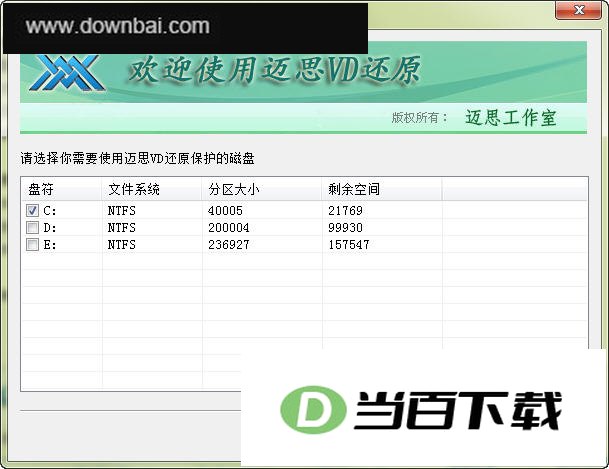Check the D: drive checkbox
Screen dimensions: 609x469
tap(32, 228)
